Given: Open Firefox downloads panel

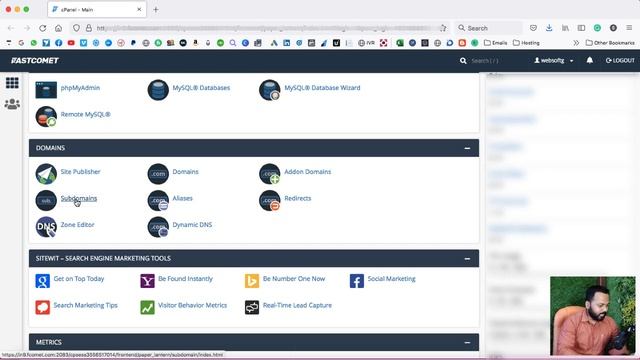Looking at the screenshot, I should click(549, 28).
